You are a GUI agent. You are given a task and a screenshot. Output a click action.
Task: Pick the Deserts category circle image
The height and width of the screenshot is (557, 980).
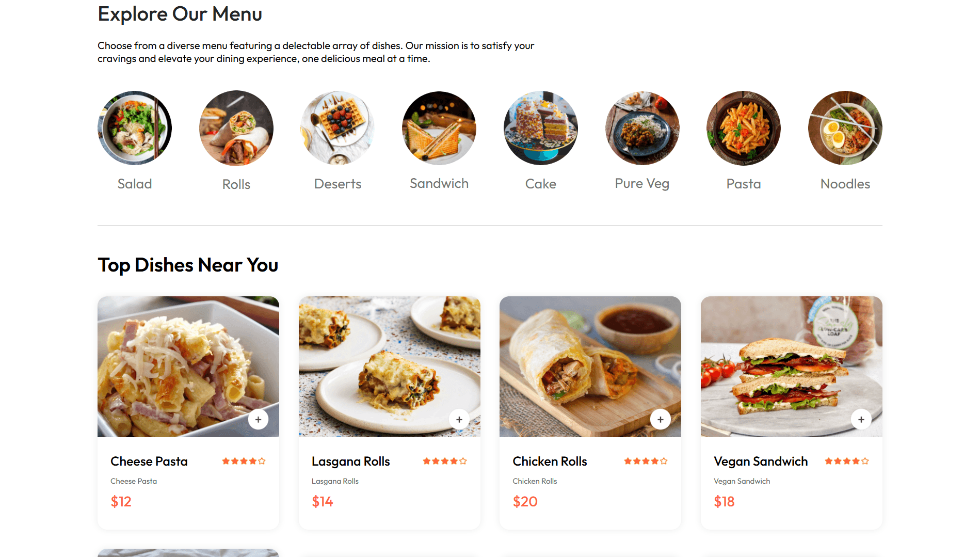point(338,128)
